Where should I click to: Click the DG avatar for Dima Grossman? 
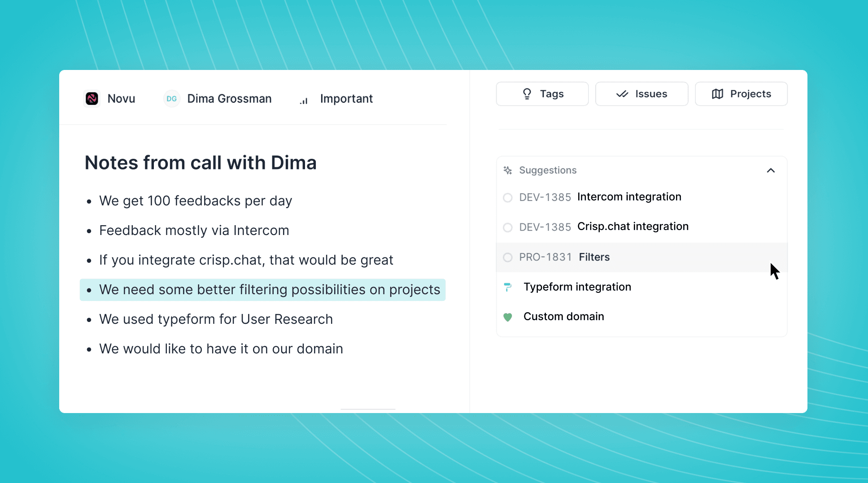pos(171,99)
